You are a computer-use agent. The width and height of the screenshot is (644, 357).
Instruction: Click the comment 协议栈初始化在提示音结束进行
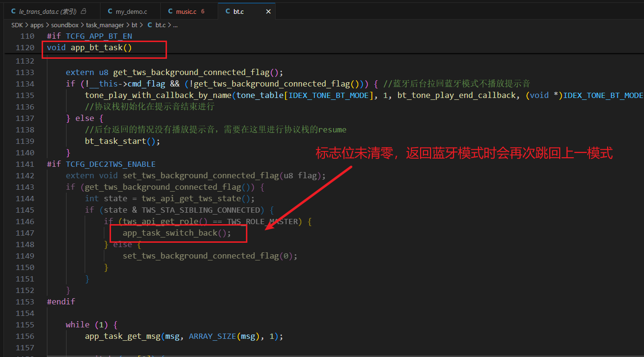coord(149,107)
